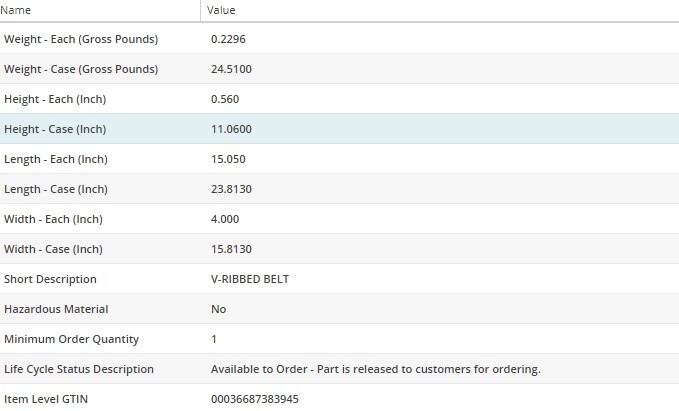
Task: Click the V-RIBBED BELT value
Action: (x=249, y=279)
